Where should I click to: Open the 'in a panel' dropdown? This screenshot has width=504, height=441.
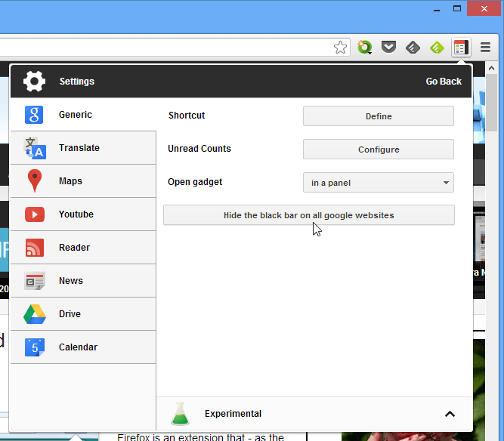click(379, 183)
